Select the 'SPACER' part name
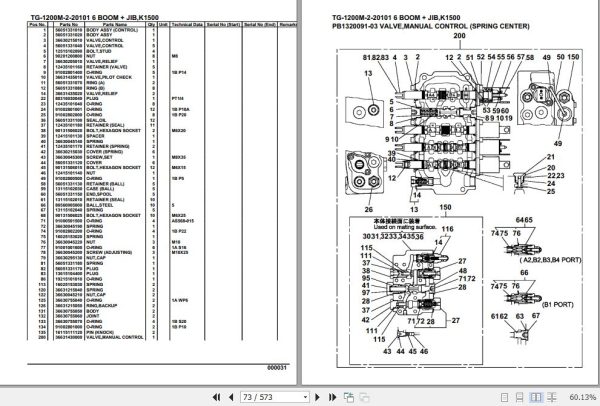The height and width of the screenshot is (406, 600). pyautogui.click(x=95, y=136)
